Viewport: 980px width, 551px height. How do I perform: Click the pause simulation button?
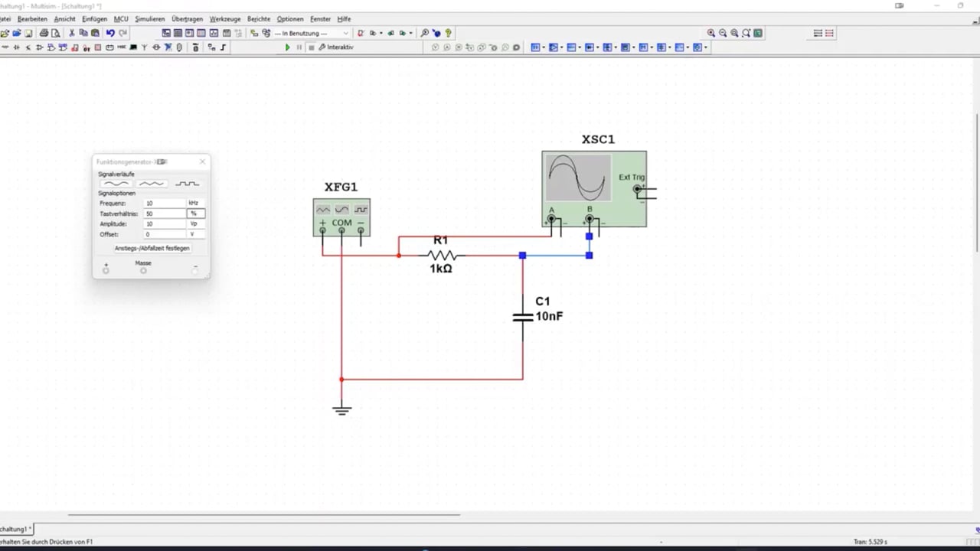(299, 47)
